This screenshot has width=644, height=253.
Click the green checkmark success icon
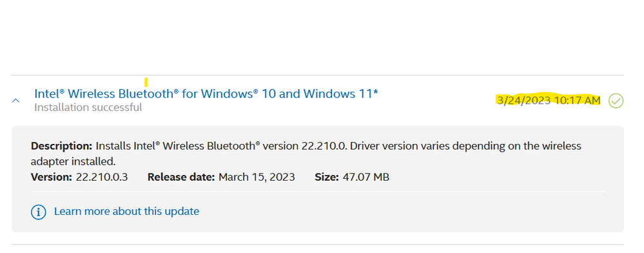(x=616, y=101)
